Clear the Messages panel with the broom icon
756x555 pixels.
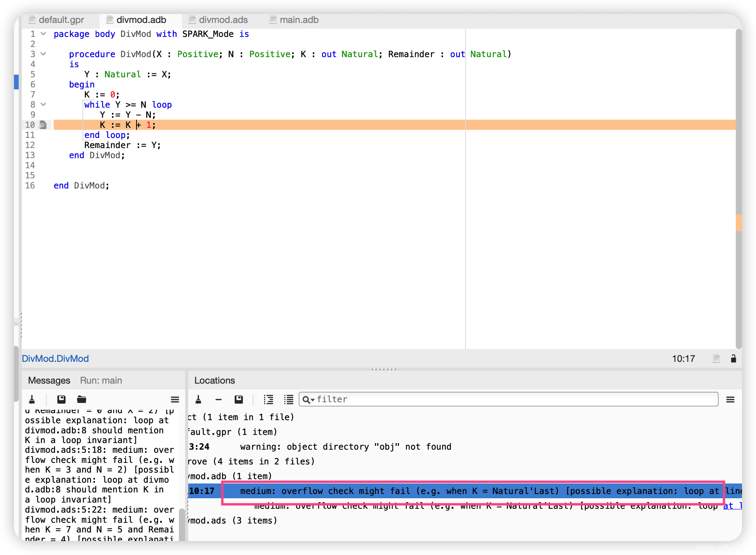tap(32, 399)
